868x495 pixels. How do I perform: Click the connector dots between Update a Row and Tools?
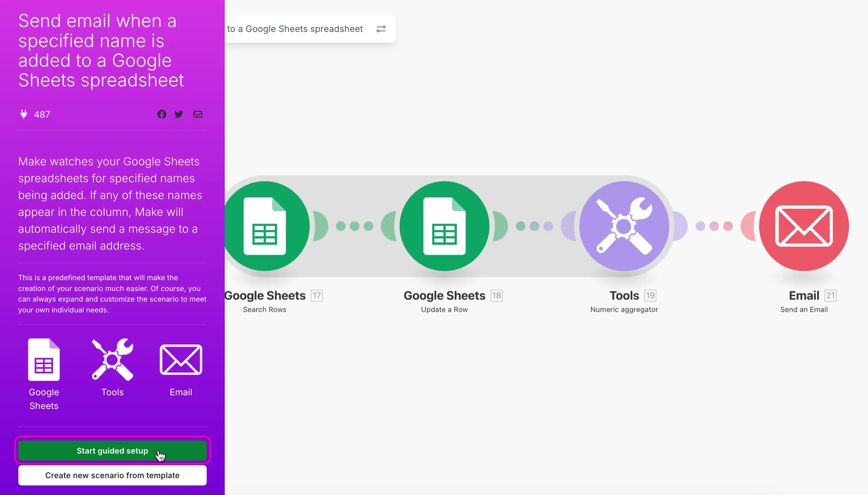tap(534, 226)
